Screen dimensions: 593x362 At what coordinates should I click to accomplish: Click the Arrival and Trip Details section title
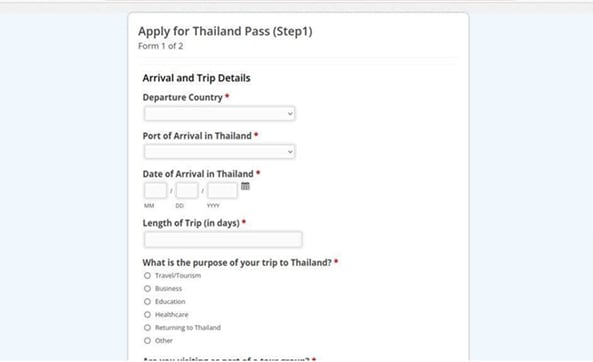[x=196, y=78]
